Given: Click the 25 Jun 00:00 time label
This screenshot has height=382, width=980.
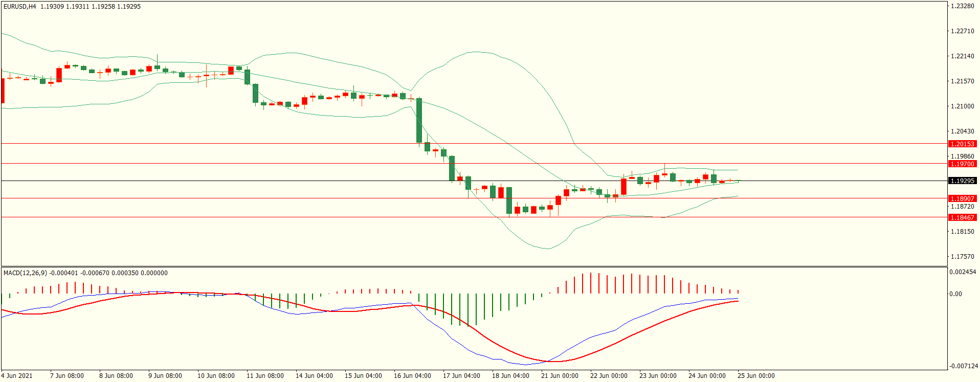Looking at the screenshot, I should [x=756, y=376].
